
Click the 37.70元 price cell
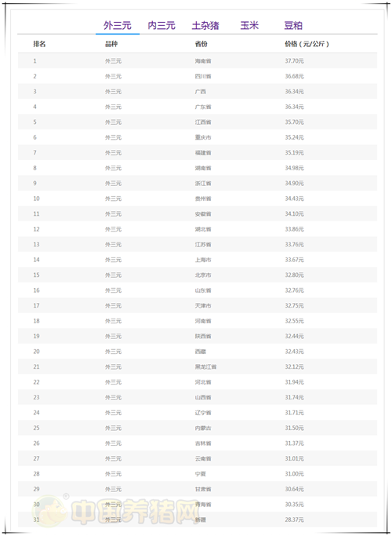click(x=294, y=61)
